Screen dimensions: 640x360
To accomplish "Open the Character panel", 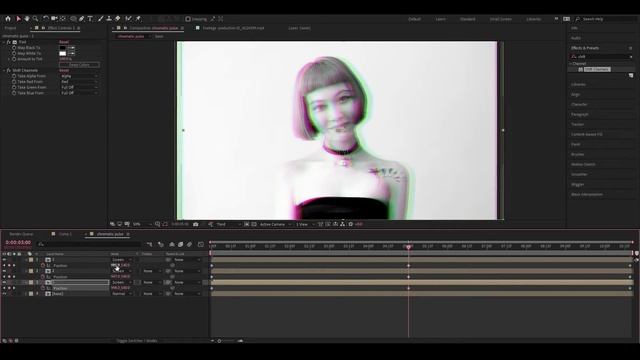I will [579, 104].
